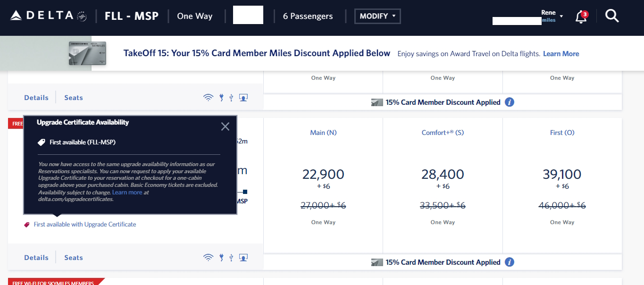
Task: Open the notifications bell icon
Action: point(581,17)
